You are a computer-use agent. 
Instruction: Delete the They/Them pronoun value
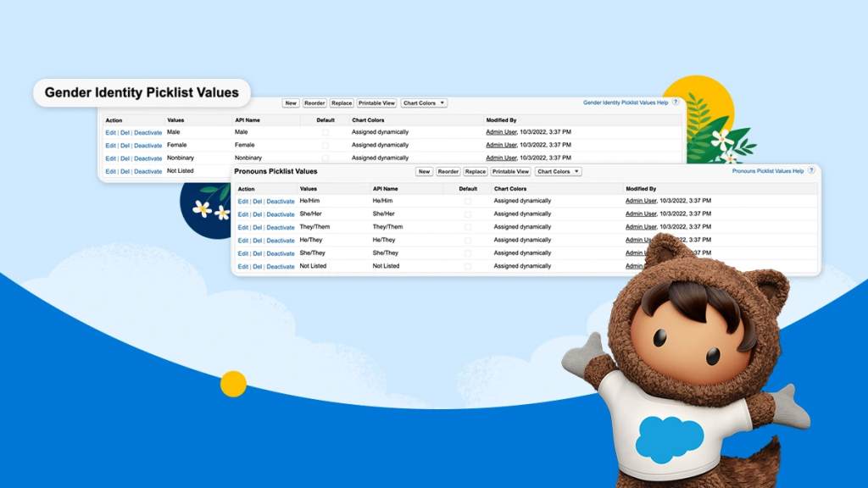click(258, 227)
